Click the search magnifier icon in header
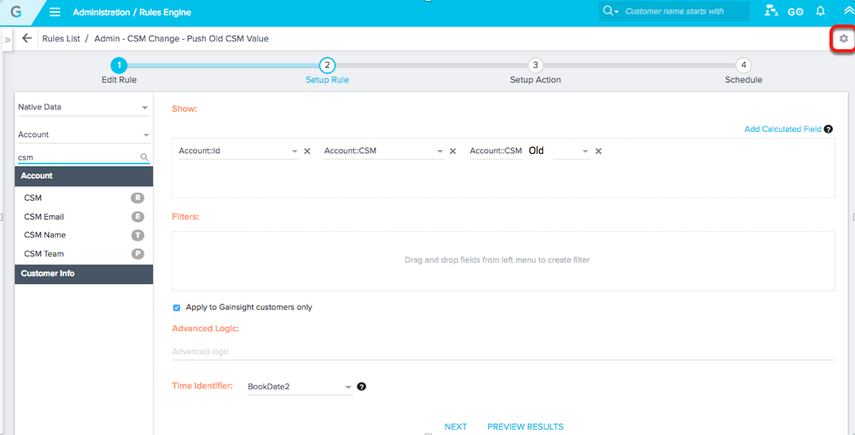Image resolution: width=855 pixels, height=435 pixels. click(x=607, y=11)
